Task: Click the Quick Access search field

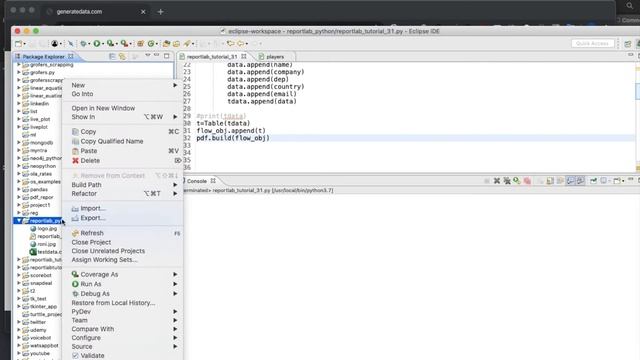Action: coord(592,43)
